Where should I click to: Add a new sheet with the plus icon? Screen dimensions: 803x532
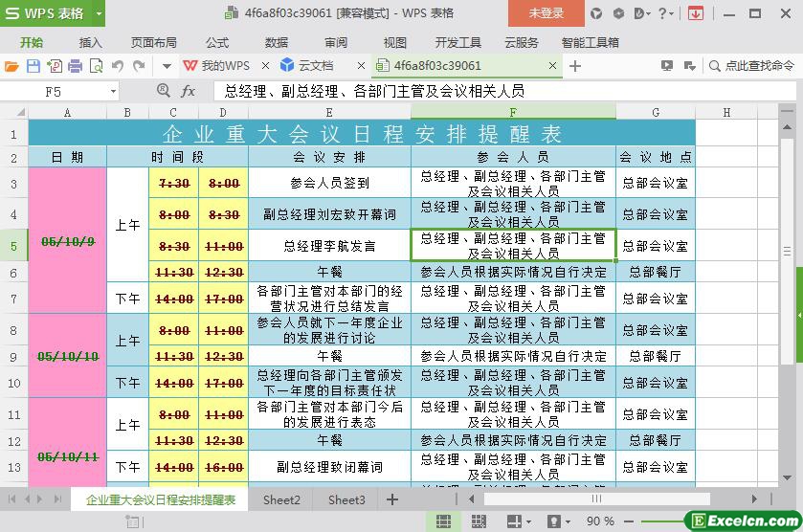pyautogui.click(x=392, y=499)
